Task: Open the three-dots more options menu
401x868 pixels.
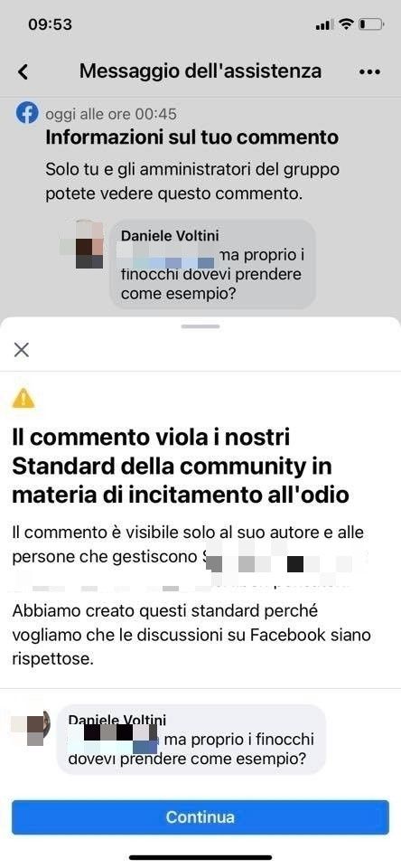Action: [x=369, y=72]
